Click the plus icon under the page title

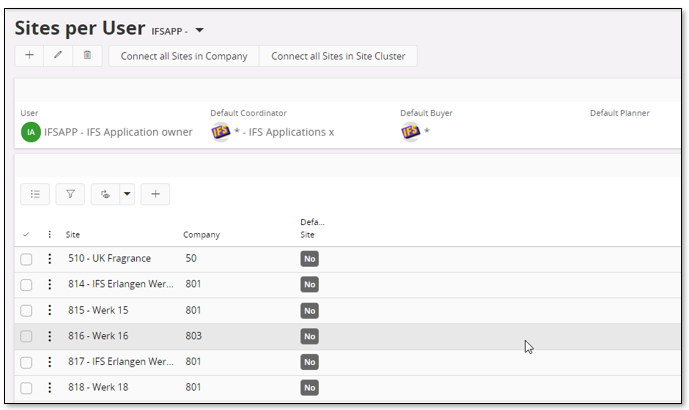pos(29,55)
